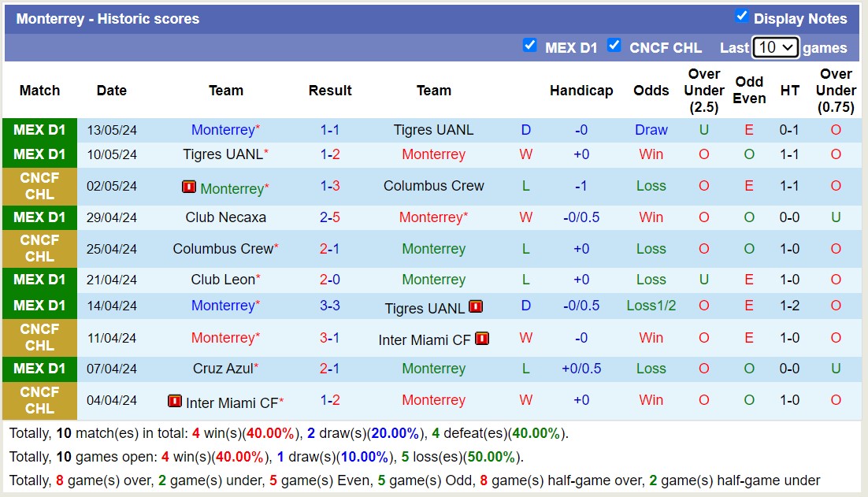Open the Last games count dropdown

point(776,47)
